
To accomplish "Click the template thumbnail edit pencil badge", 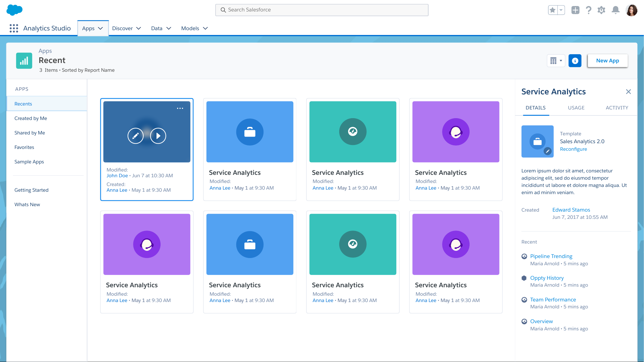I will point(547,151).
